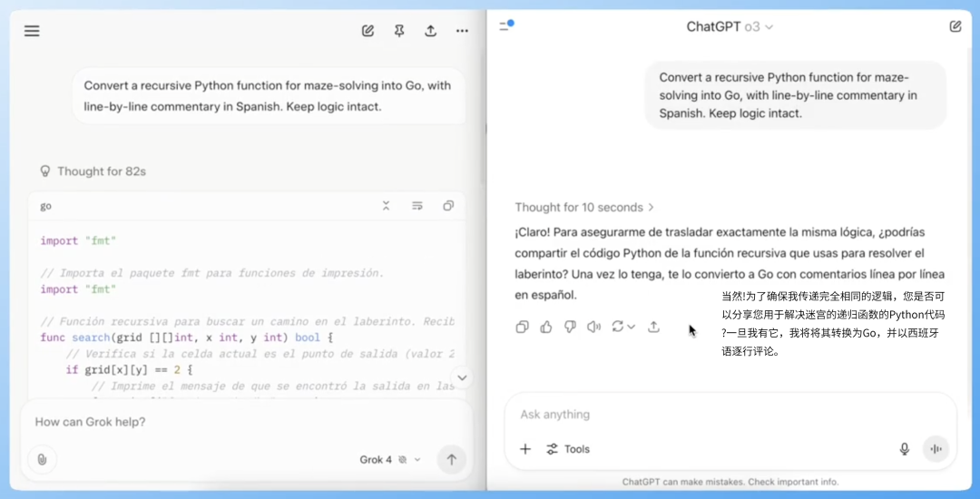This screenshot has height=499, width=980.
Task: Open regenerate response dropdown in ChatGPT
Action: (x=623, y=327)
